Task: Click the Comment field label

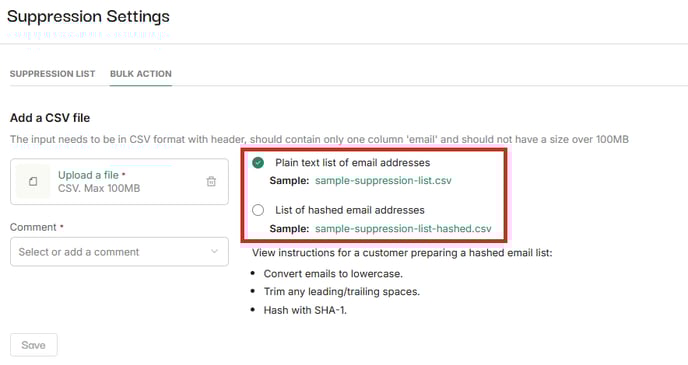Action: 33,227
